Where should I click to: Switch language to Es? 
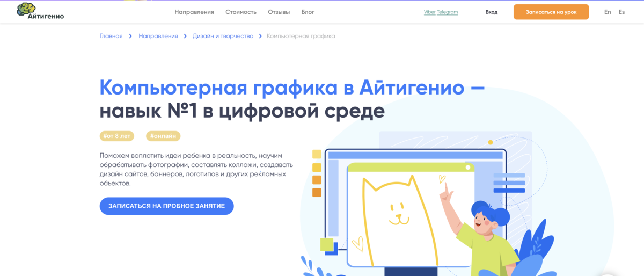(621, 12)
